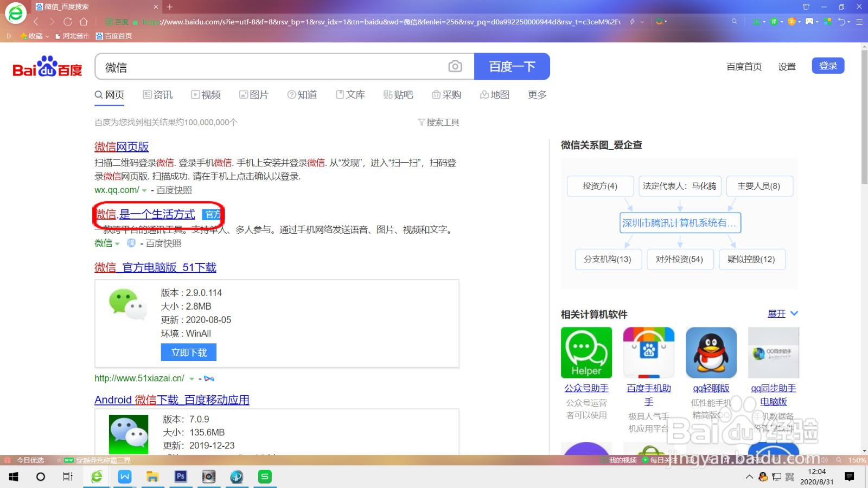Screen dimensions: 868x488
Task: Switch to the 知道 search tab
Action: click(x=302, y=94)
